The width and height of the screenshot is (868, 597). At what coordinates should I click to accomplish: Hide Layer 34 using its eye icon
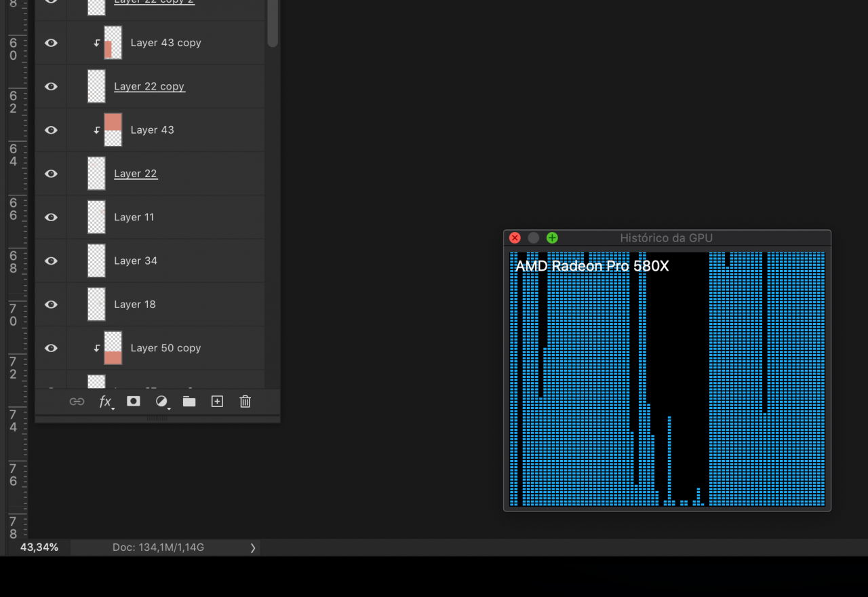[x=51, y=261]
